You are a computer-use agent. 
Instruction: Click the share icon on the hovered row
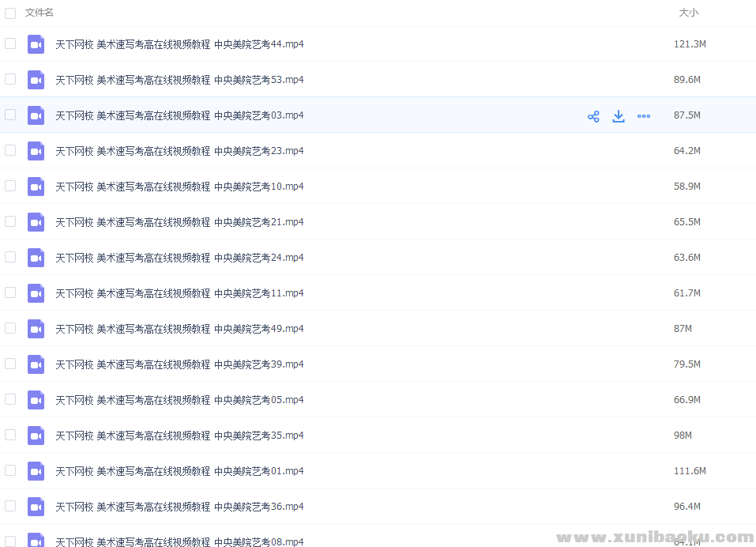coord(593,116)
